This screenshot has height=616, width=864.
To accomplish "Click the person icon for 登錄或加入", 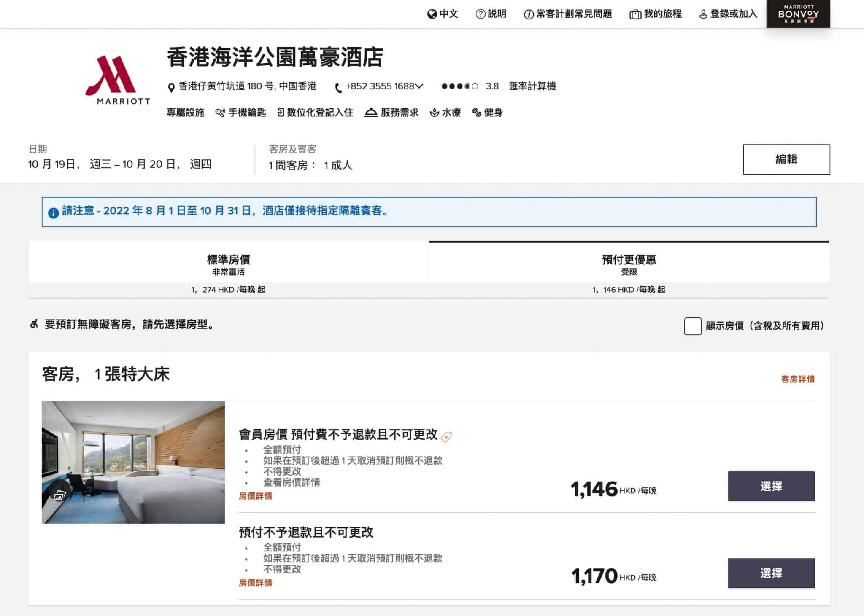I will point(703,15).
